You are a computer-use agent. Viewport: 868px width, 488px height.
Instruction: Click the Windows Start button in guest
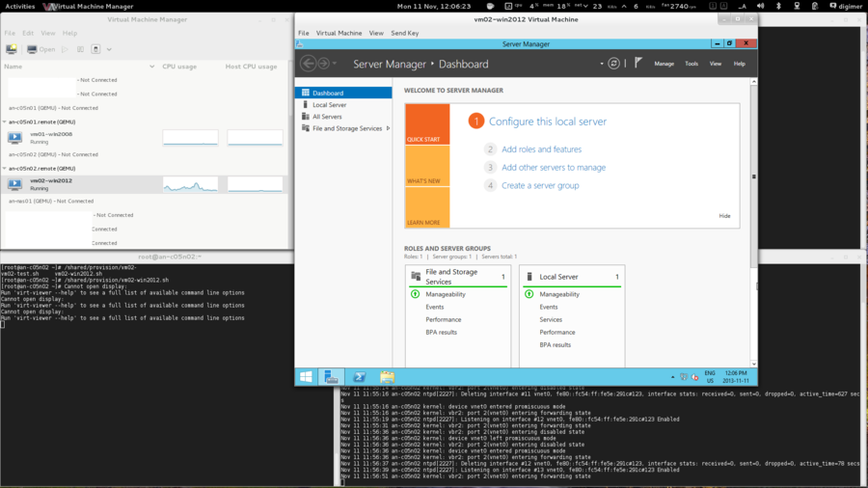click(306, 377)
